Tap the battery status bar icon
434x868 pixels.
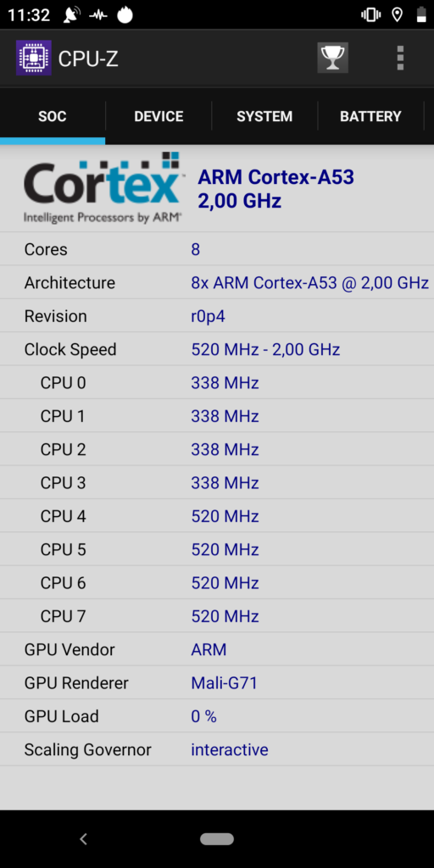pos(421,14)
